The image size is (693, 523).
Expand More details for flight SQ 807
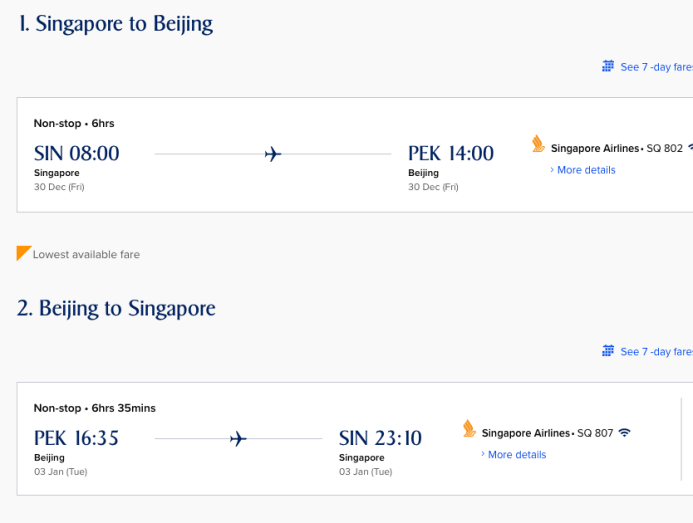click(516, 455)
